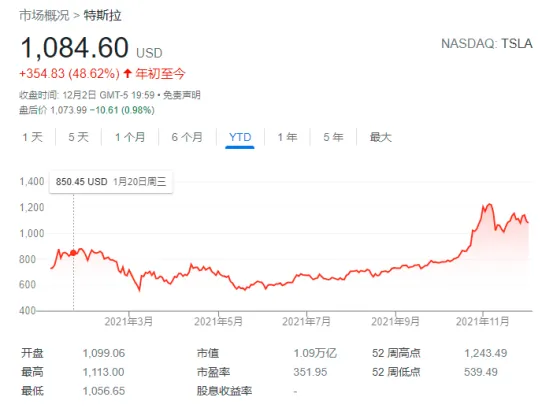Image resolution: width=554 pixels, height=413 pixels.
Task: Click the 1,000 y-axis label
Action: coord(32,234)
